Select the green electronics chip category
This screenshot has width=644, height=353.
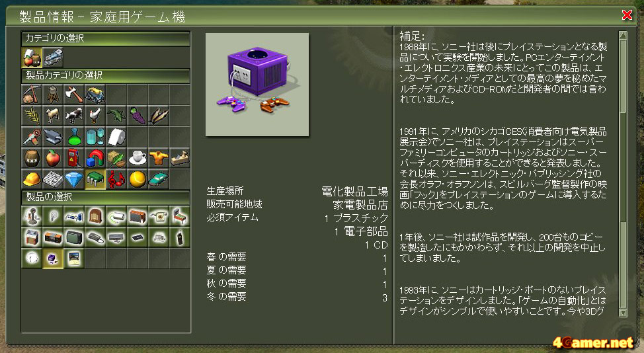(x=95, y=179)
